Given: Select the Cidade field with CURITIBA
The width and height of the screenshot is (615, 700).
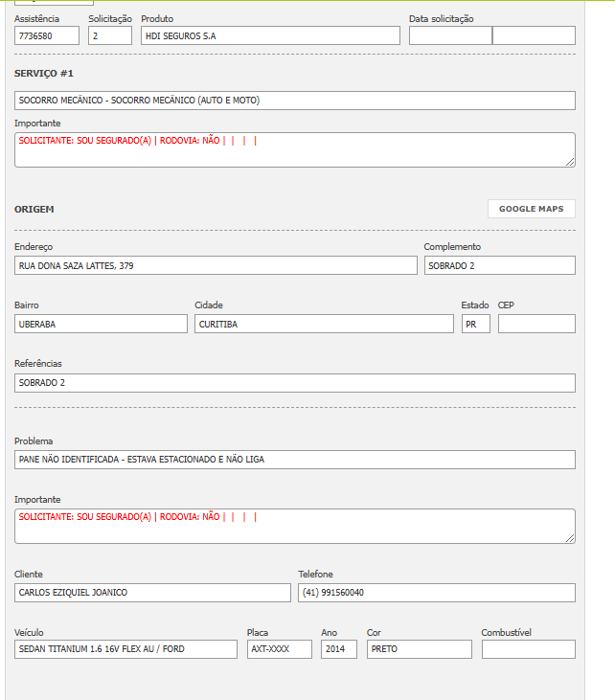Looking at the screenshot, I should pos(324,324).
